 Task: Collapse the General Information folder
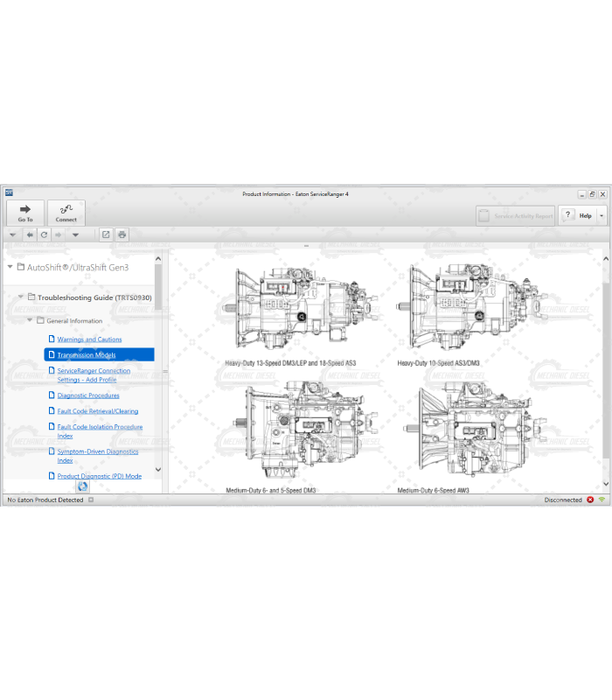click(x=30, y=321)
